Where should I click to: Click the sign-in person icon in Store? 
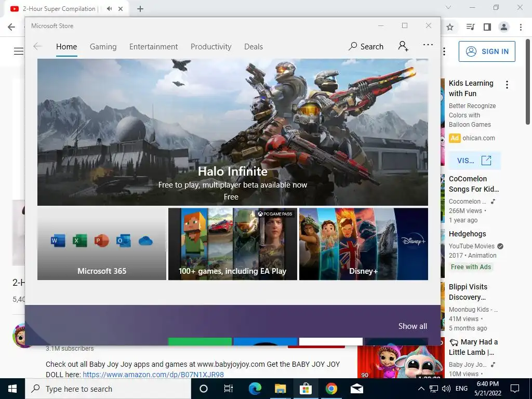[403, 46]
